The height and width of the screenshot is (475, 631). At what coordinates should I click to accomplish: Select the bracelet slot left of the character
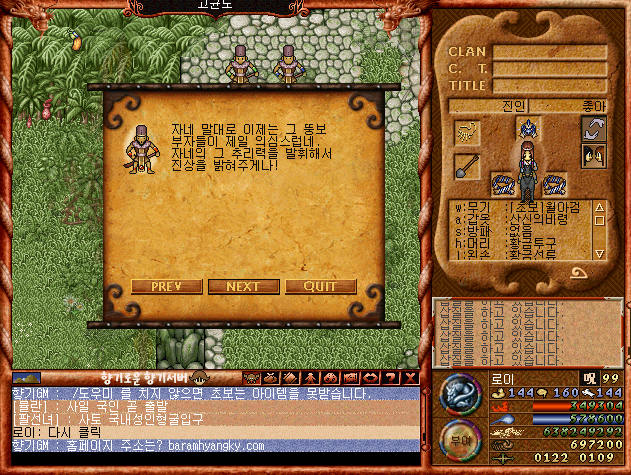click(x=503, y=184)
